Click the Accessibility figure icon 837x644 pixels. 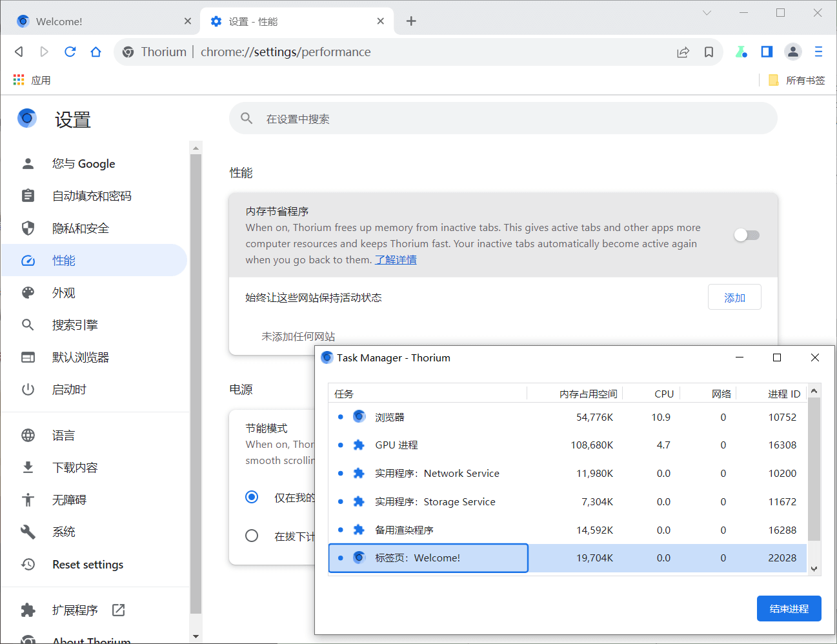[28, 499]
